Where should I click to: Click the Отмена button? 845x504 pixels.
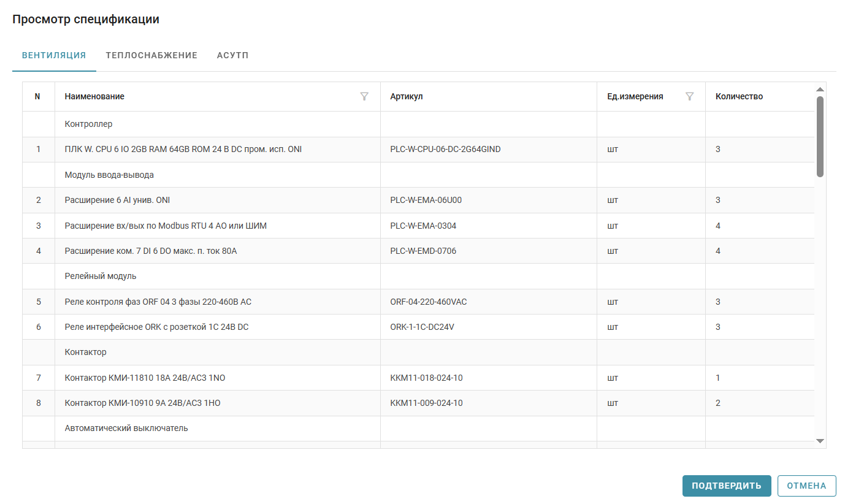(x=806, y=486)
